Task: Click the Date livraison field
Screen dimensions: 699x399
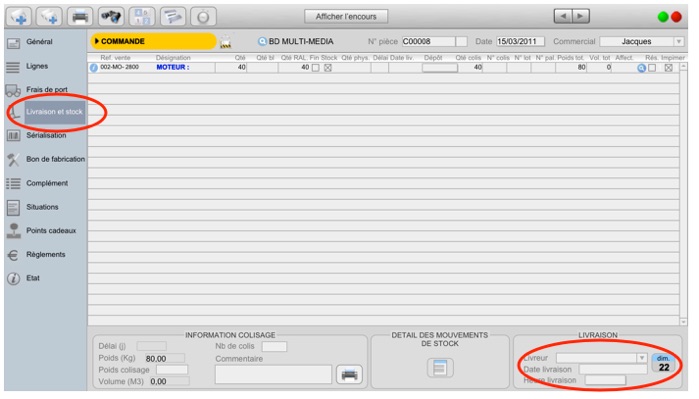Action: pyautogui.click(x=613, y=370)
